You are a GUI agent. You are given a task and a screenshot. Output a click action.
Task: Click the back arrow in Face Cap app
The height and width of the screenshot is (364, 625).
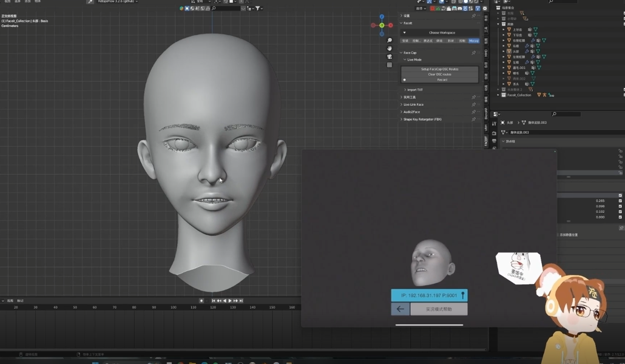(400, 309)
